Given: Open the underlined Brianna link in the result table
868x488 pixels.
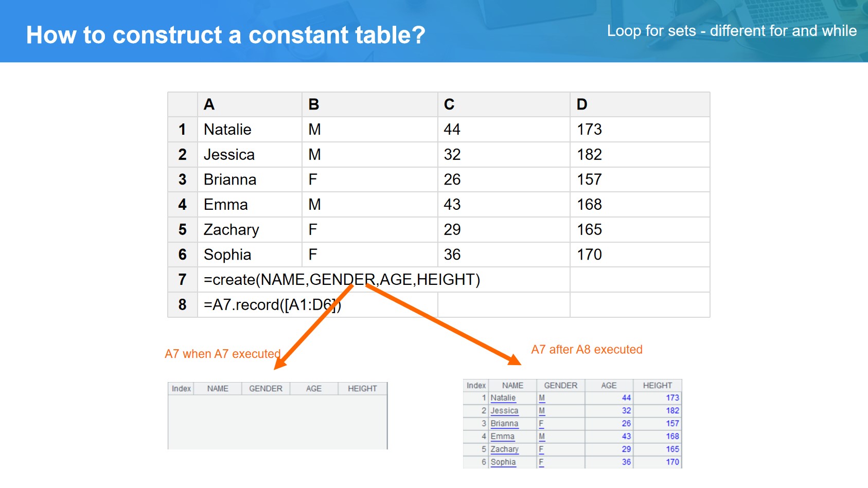Looking at the screenshot, I should click(504, 424).
